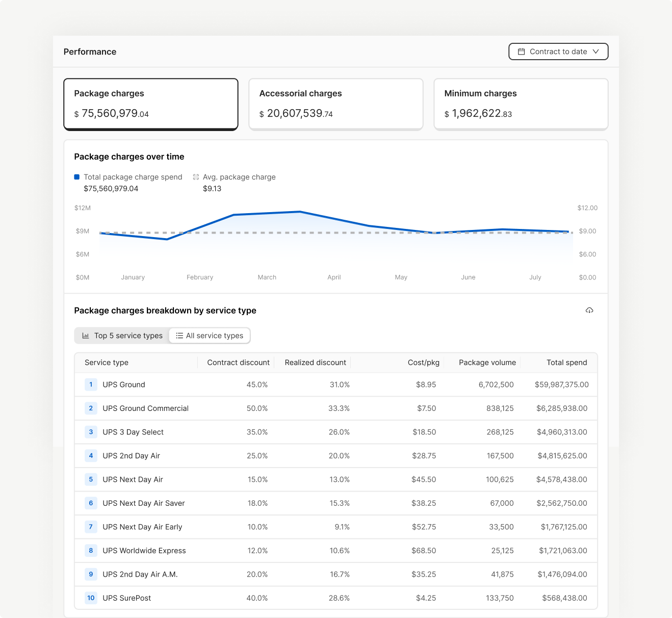Sort by Package volume column header
The image size is (672, 618).
[x=487, y=363]
